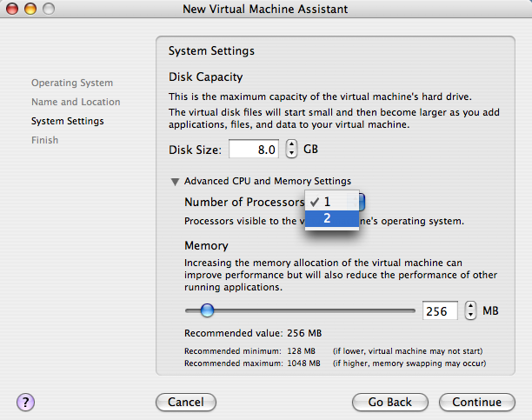532x420 pixels.
Task: Click Continue to proceed
Action: [476, 402]
